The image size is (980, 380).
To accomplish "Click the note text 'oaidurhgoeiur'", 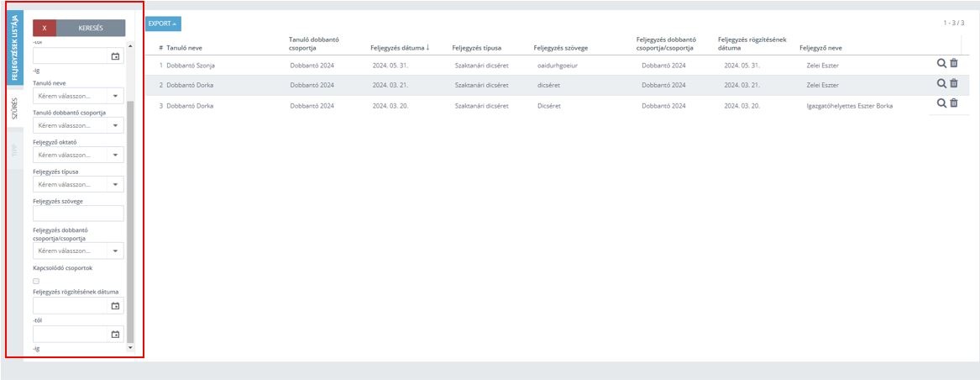I will pyautogui.click(x=558, y=65).
